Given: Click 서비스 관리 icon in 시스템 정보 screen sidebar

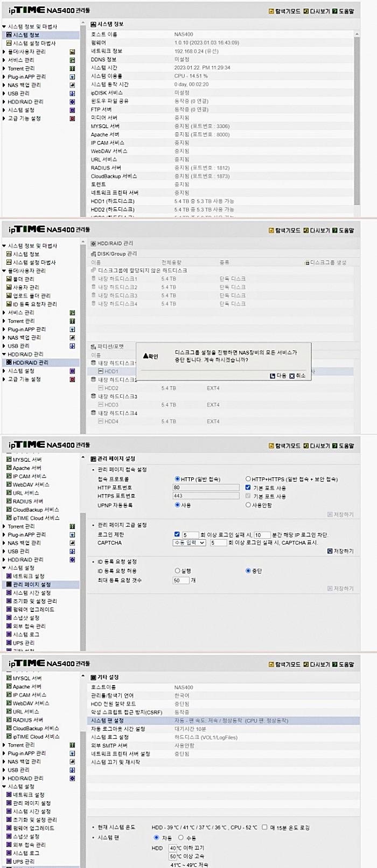Looking at the screenshot, I should click(x=73, y=60).
